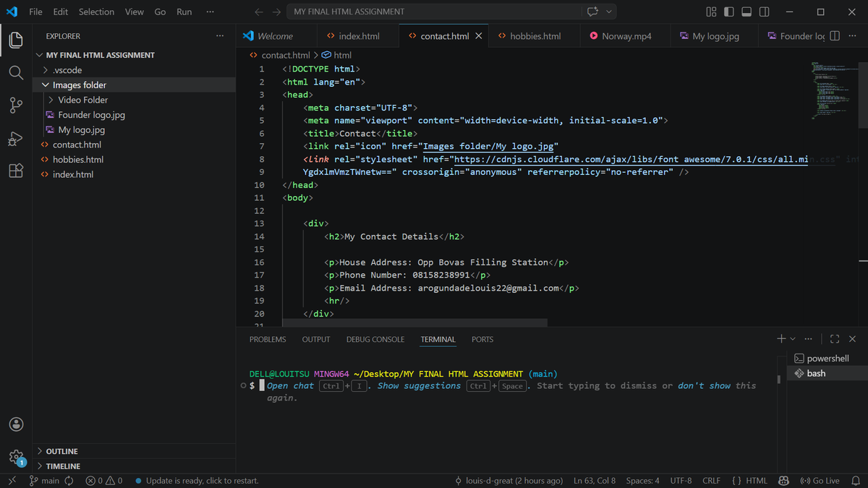
Task: Open Extensions view icon
Action: click(x=16, y=171)
